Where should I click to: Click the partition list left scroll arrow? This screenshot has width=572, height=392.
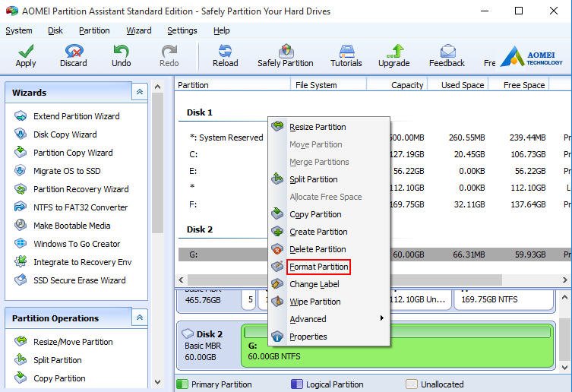[x=182, y=280]
